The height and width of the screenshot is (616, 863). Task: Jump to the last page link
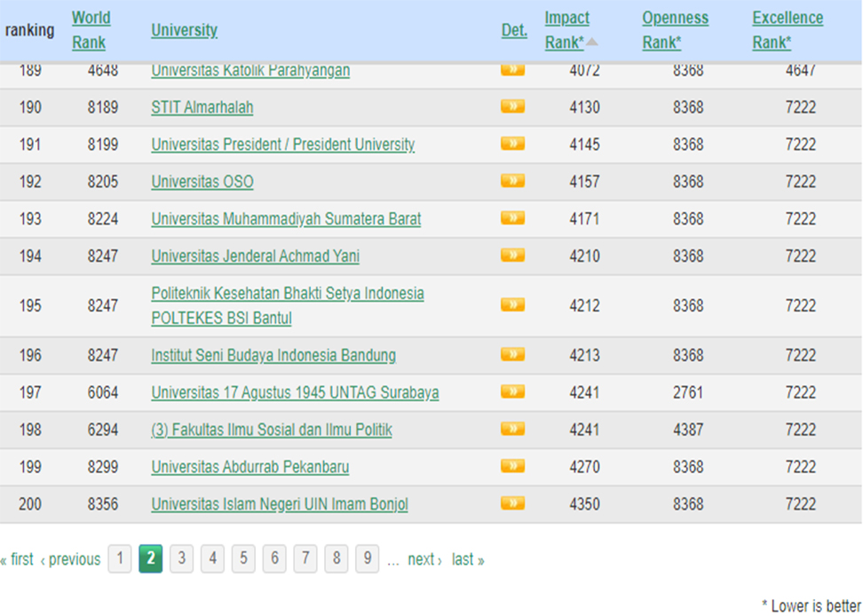pos(468,559)
